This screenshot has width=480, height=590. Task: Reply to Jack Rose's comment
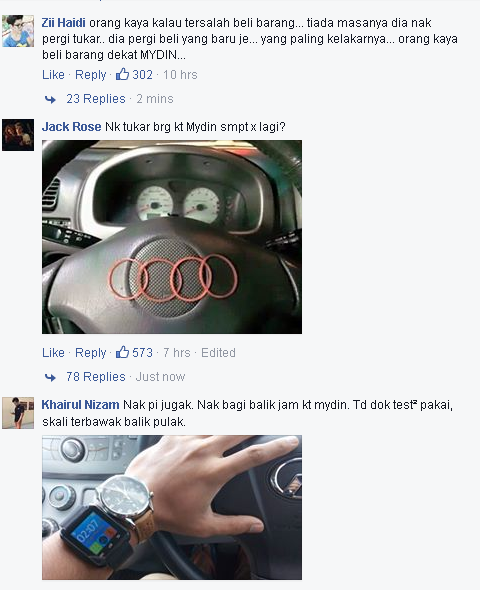click(x=91, y=353)
